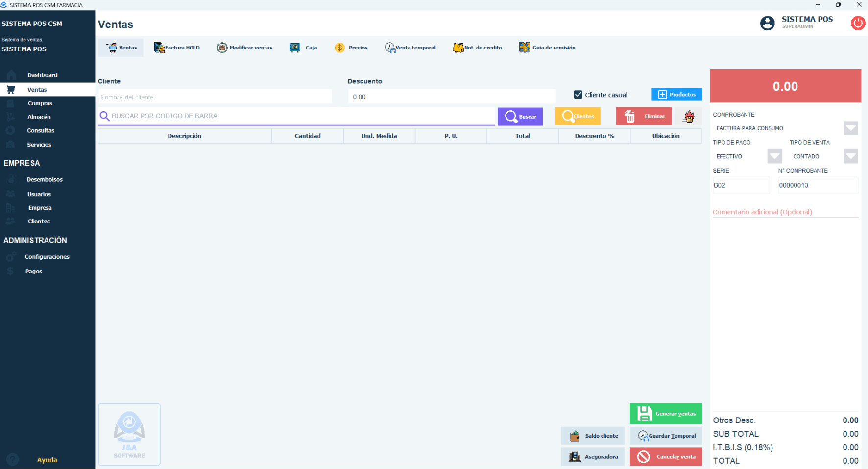Open the Caja toolbar item
868x469 pixels.
click(x=304, y=48)
